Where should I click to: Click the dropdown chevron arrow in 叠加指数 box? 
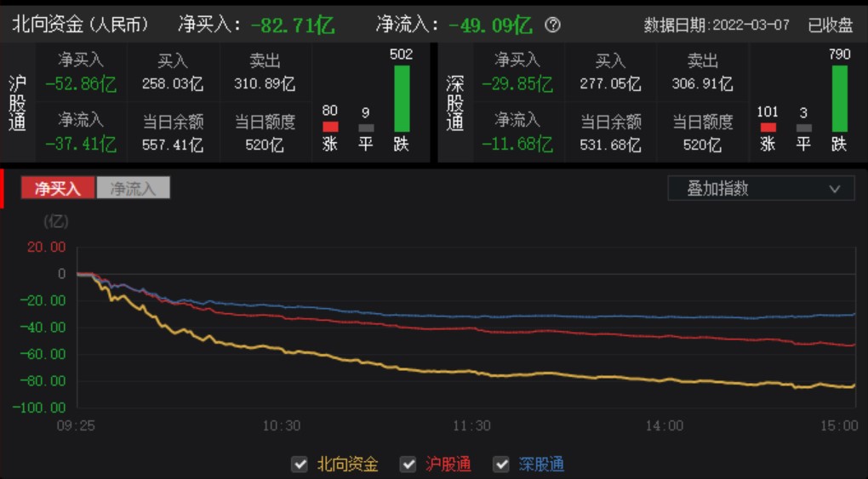(835, 189)
